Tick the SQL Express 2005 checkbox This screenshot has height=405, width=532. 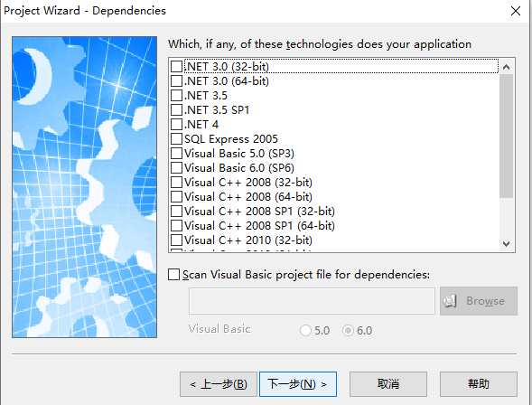pos(176,139)
